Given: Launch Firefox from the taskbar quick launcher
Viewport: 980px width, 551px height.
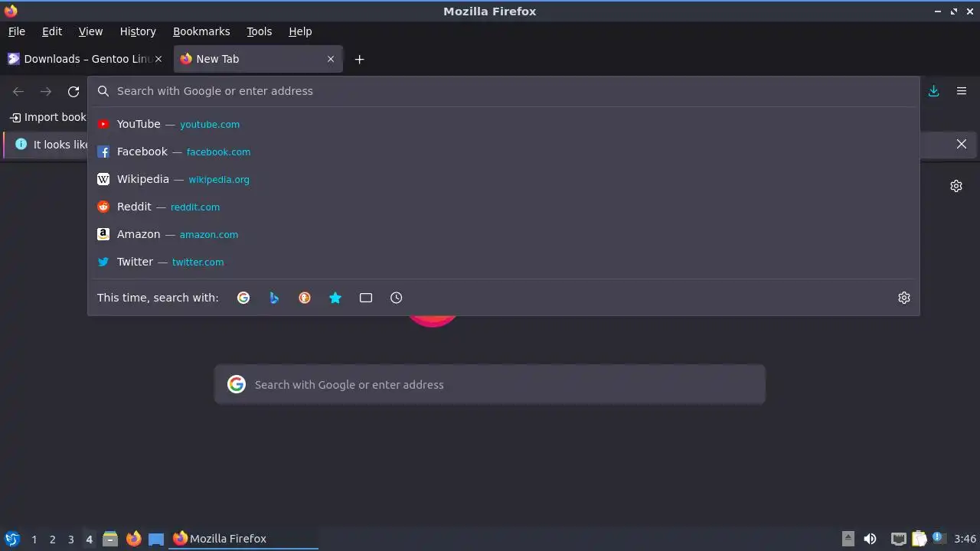Looking at the screenshot, I should pyautogui.click(x=134, y=539).
